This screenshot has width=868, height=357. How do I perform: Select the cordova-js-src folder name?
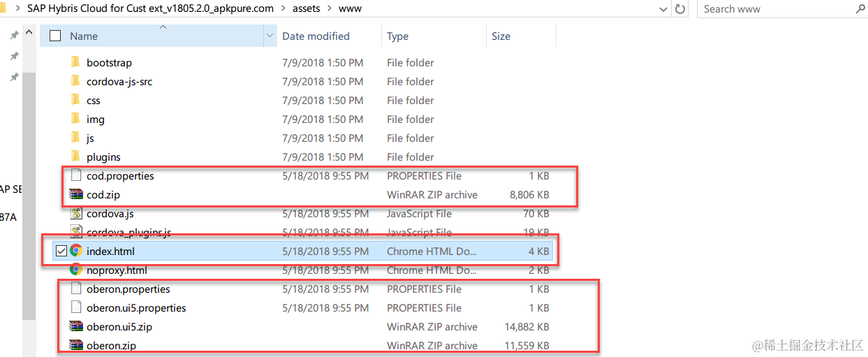pos(119,81)
